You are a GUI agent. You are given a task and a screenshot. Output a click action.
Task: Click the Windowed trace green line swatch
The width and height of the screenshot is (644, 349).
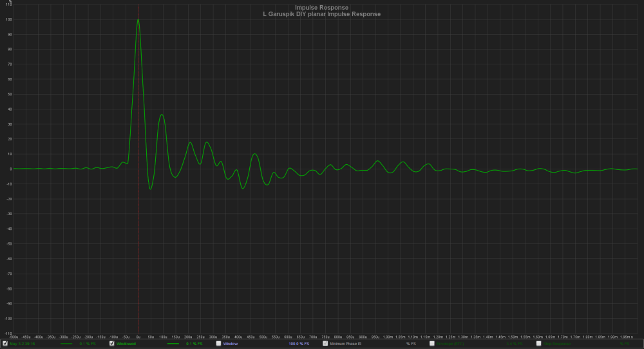click(173, 344)
